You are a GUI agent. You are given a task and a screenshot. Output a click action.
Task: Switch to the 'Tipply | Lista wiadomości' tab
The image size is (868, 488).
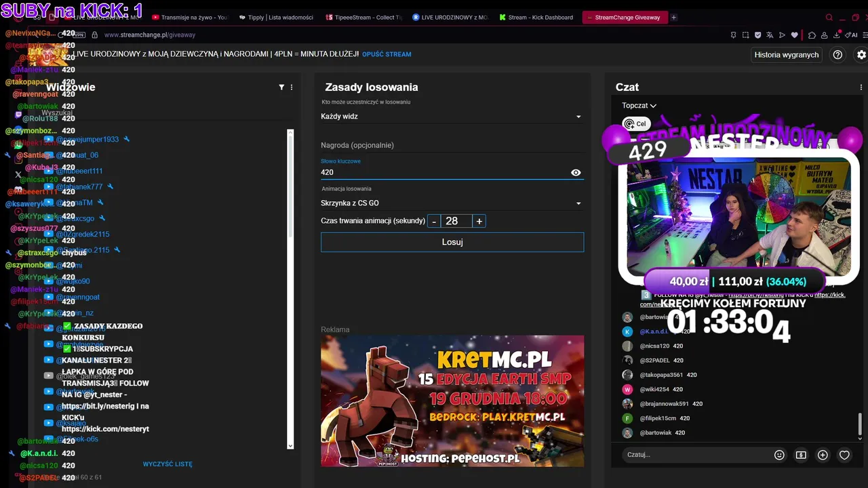[276, 18]
